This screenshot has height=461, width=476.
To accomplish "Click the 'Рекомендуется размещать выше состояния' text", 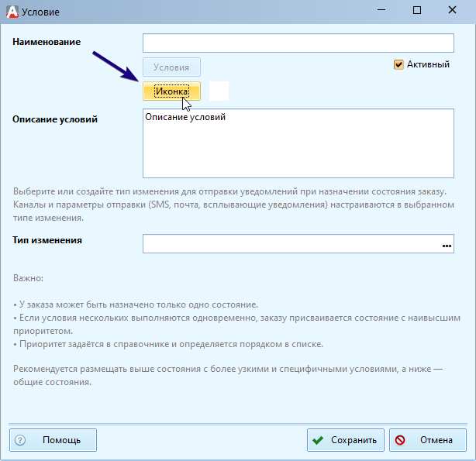I will click(x=228, y=376).
